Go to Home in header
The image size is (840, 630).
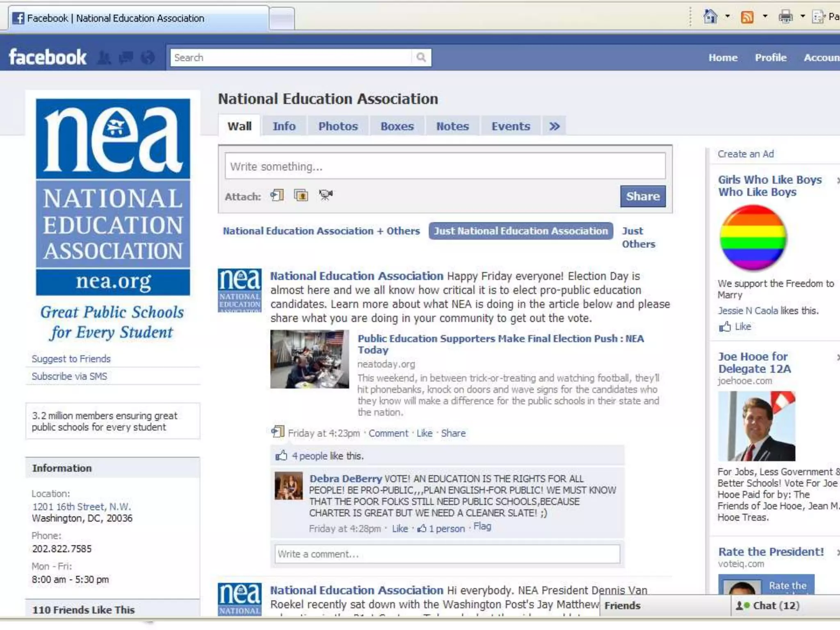[x=723, y=57]
